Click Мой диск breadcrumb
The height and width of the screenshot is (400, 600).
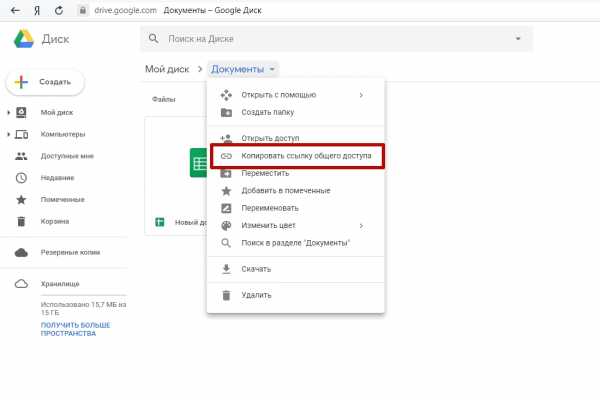pyautogui.click(x=167, y=69)
